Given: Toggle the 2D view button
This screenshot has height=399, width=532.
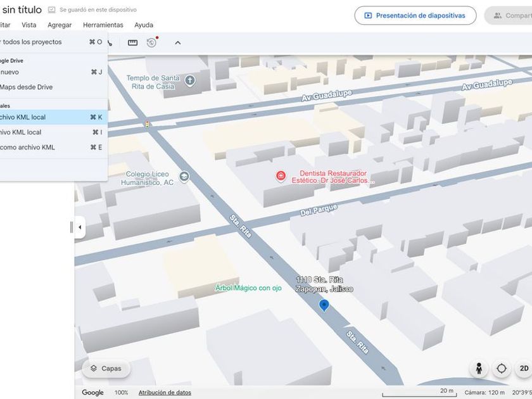Looking at the screenshot, I should tap(524, 369).
